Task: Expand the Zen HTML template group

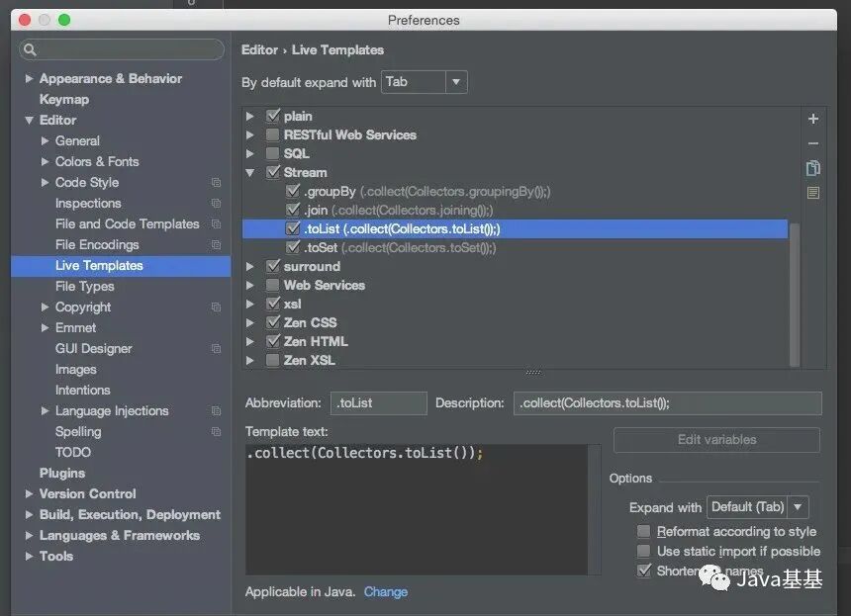Action: point(249,342)
